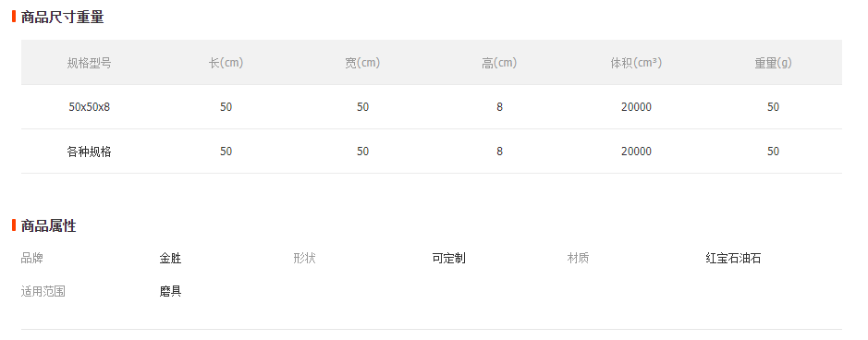Click the 50x50x8 specification cell
This screenshot has height=340, width=868.
(89, 106)
